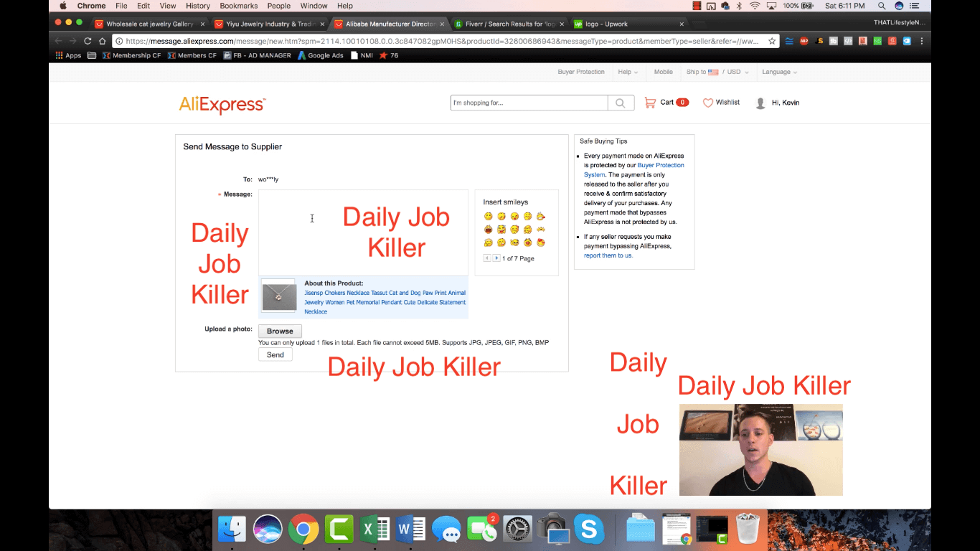980x551 pixels.
Task: Launch Siri from the Dock
Action: coord(268,530)
